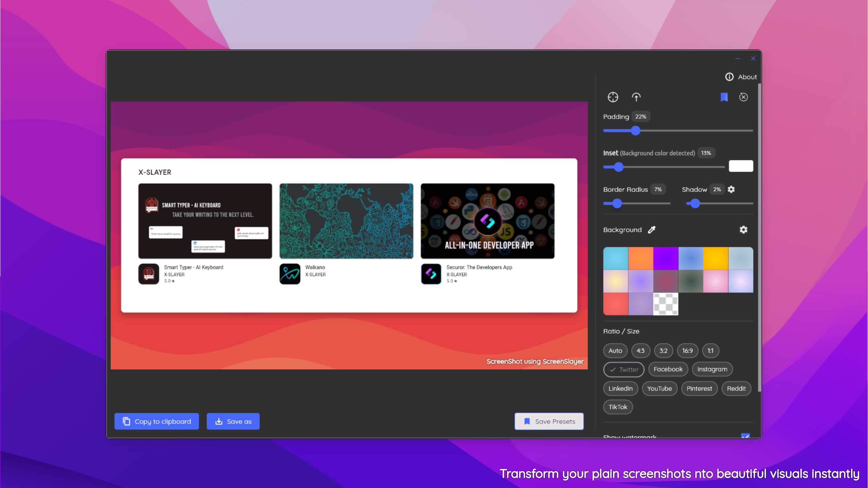Screen dimensions: 868x488
Task: Click the Walkano map preview thumbnail
Action: 346,221
